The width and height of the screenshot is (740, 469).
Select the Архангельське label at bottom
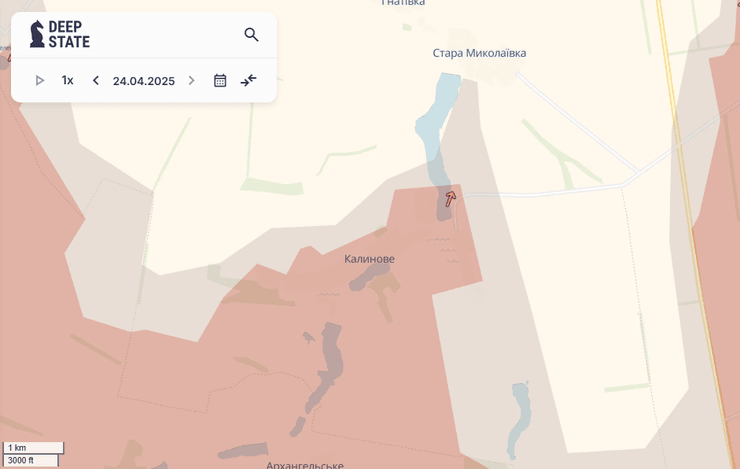click(x=305, y=465)
